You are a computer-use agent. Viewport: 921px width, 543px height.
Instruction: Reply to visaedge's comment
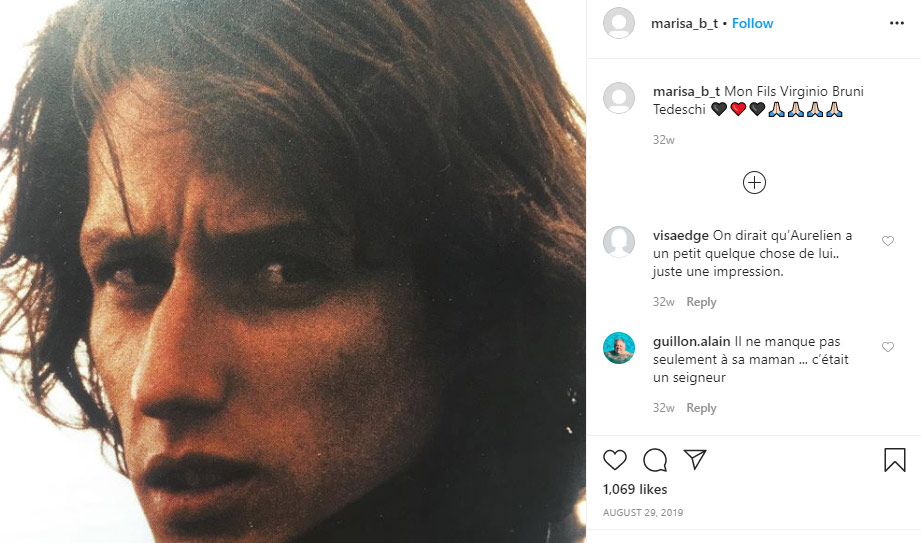[x=701, y=302]
